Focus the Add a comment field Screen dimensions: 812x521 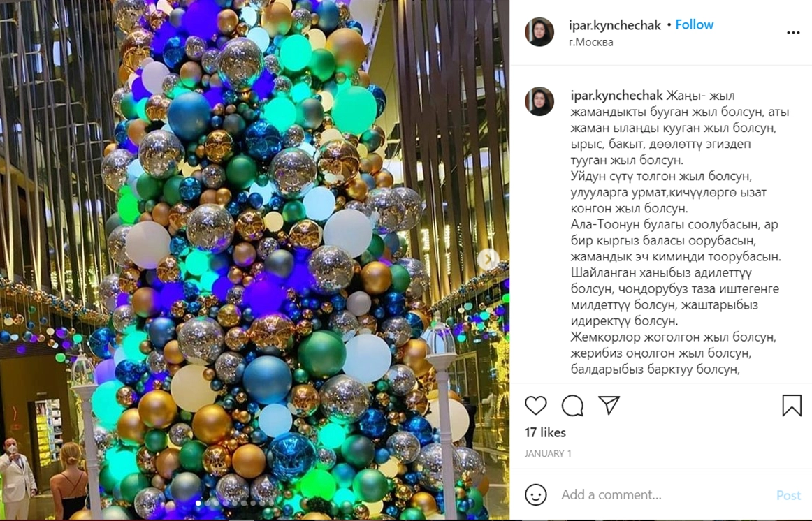click(663, 495)
